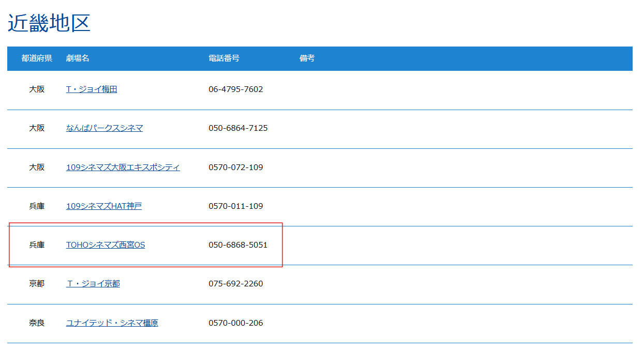Viewport: 644px width, 351px height.
Task: Click the 都道府県 column header
Action: (x=37, y=58)
